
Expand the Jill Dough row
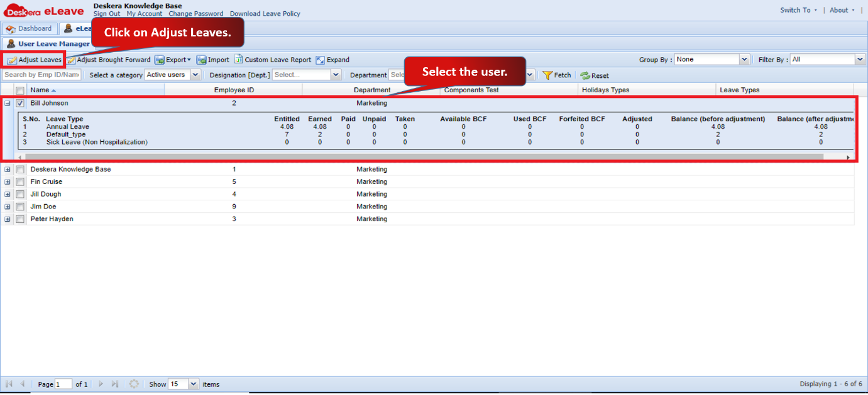(8, 194)
